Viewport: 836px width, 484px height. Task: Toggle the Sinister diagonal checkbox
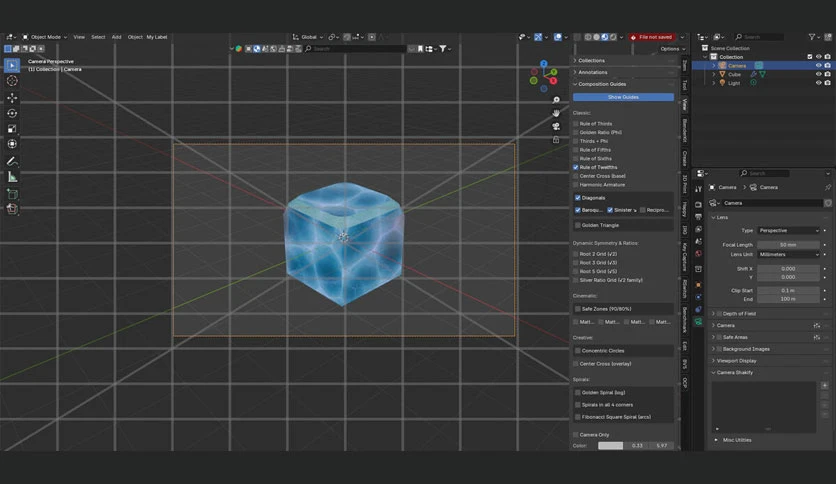pyautogui.click(x=610, y=210)
